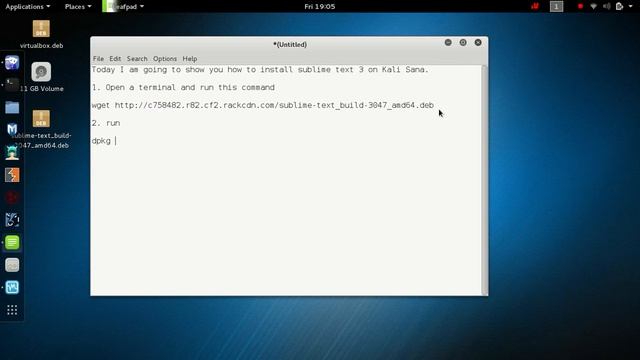Click the wget URL line
640x360 pixels.
(x=262, y=105)
